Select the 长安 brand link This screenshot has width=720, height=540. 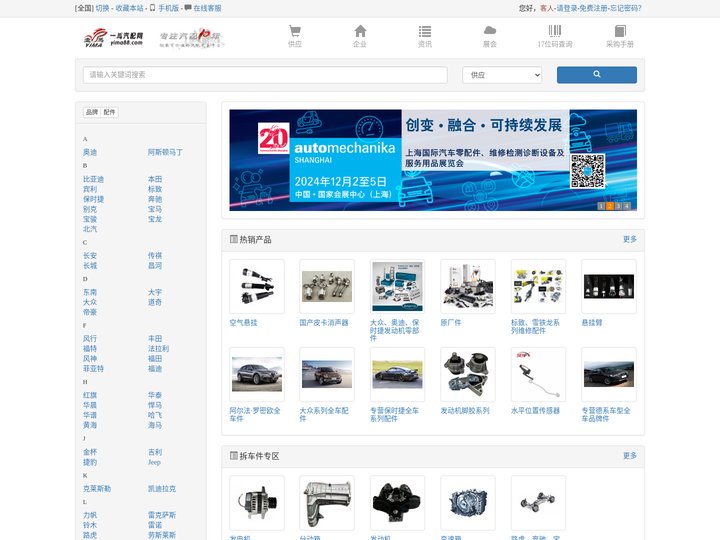point(90,256)
